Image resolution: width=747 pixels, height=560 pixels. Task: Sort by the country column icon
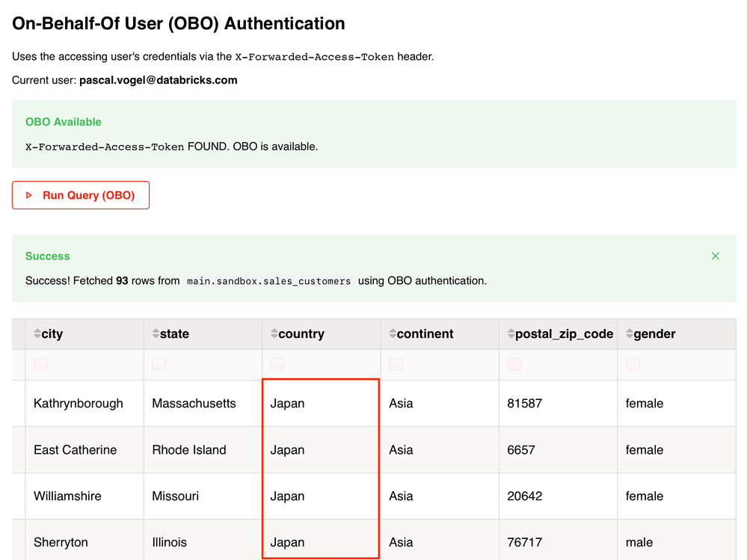click(274, 333)
